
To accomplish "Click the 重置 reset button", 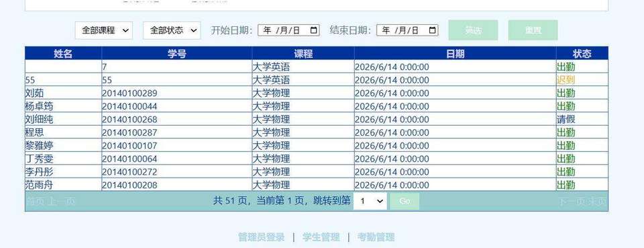I will pos(533,30).
